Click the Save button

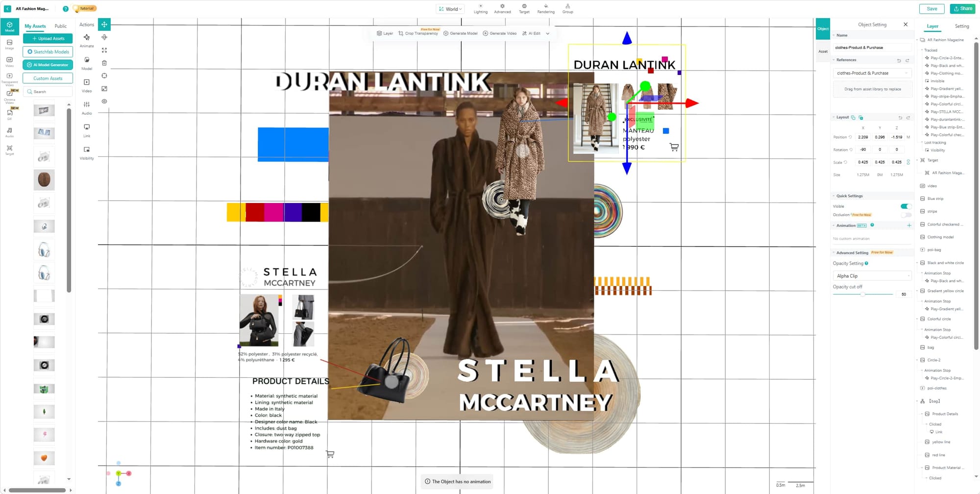[x=931, y=9]
